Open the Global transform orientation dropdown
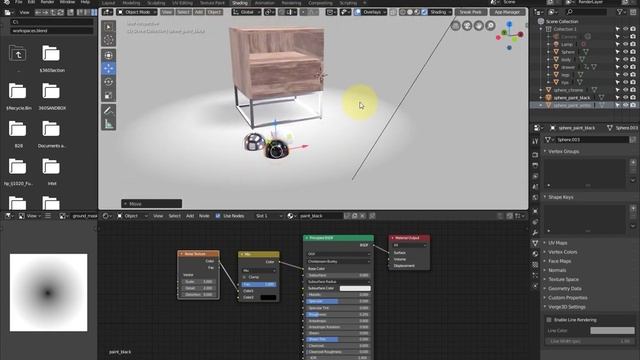Image resolution: width=640 pixels, height=360 pixels. [247, 12]
